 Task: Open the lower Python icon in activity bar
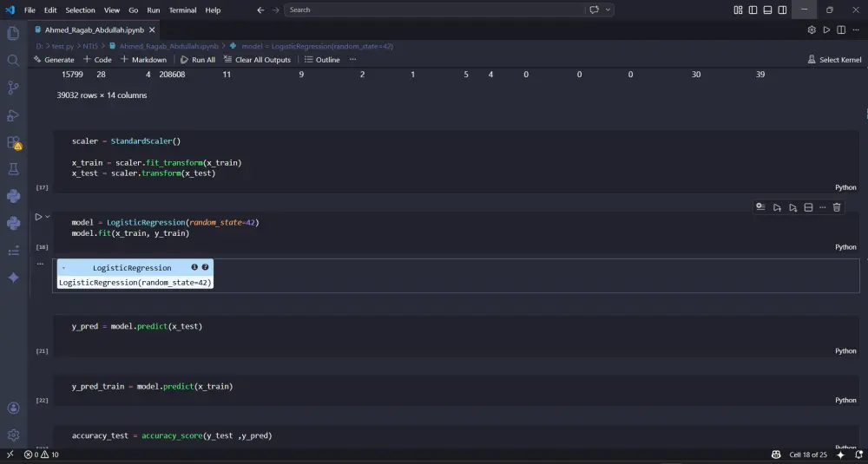coord(13,224)
